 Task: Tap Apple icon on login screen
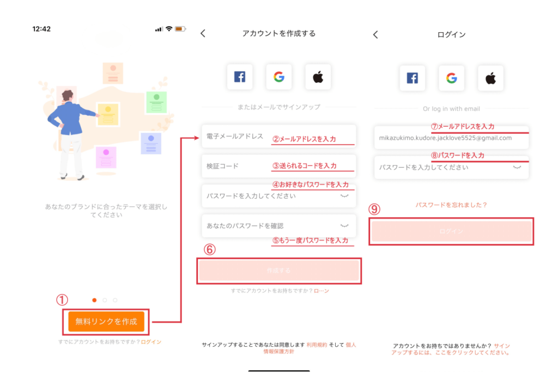click(491, 78)
